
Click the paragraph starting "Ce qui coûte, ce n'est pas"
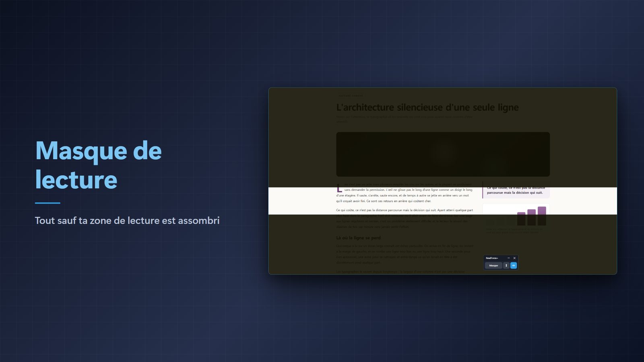coord(405,218)
